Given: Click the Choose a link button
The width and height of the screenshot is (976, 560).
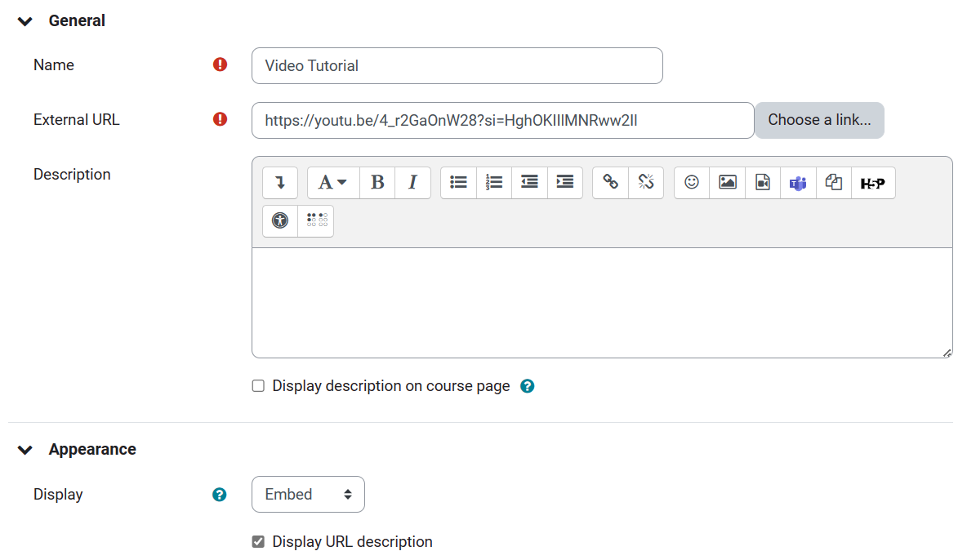Looking at the screenshot, I should click(819, 120).
